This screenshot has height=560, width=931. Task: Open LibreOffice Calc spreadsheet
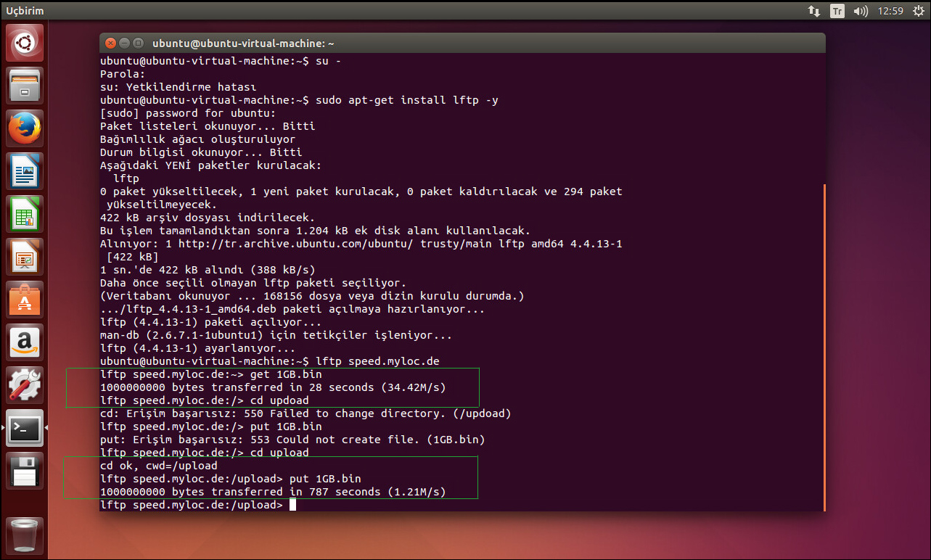pyautogui.click(x=25, y=214)
